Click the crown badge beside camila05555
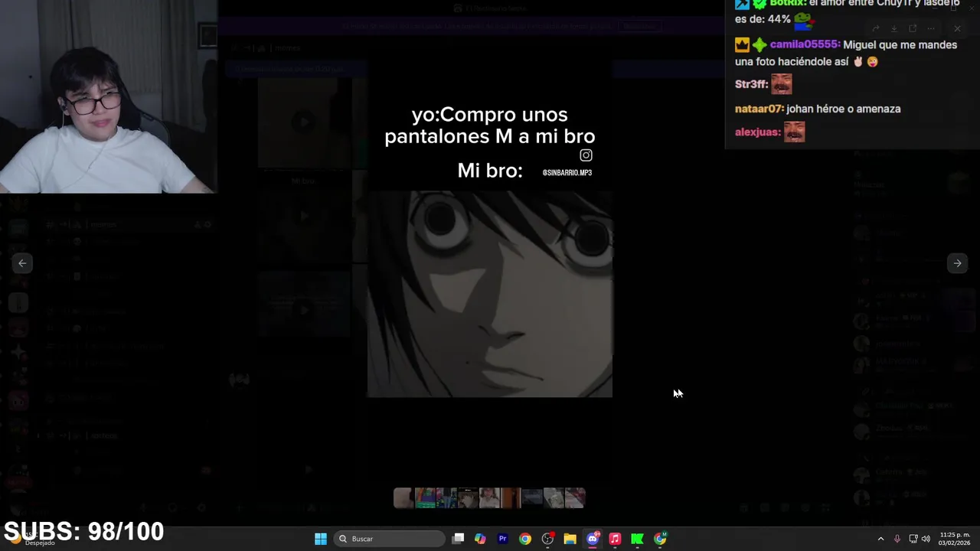Image resolution: width=980 pixels, height=551 pixels. 742,44
